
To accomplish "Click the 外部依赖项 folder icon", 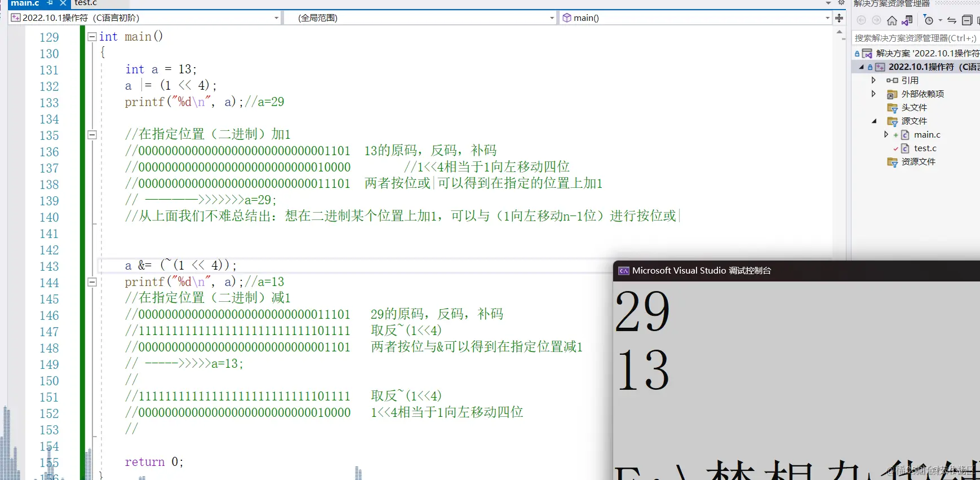I will click(x=892, y=94).
